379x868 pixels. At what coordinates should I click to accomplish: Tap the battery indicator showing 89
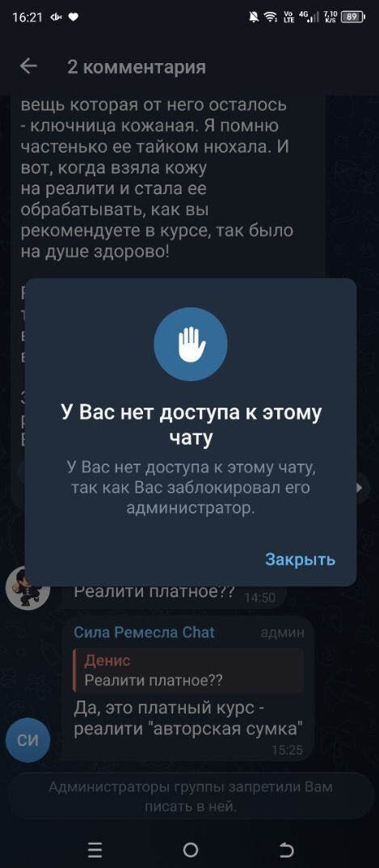coord(352,17)
